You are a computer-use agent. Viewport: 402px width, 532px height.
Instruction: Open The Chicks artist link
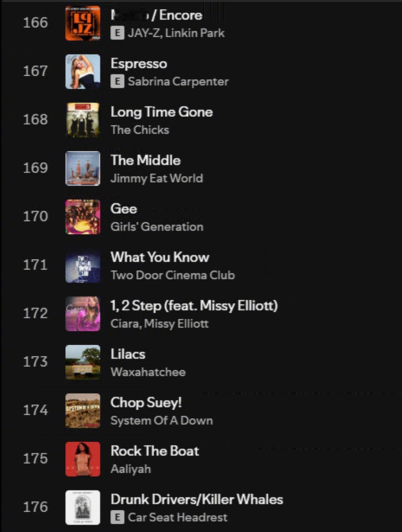[140, 130]
